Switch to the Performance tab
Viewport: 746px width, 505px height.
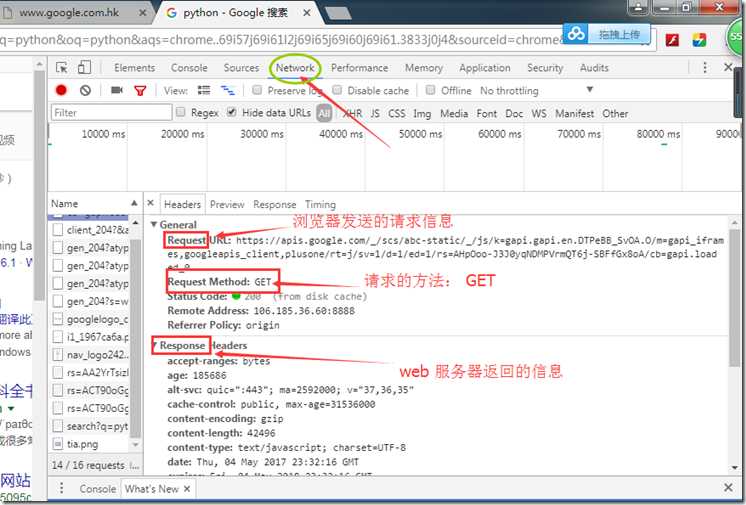click(x=359, y=68)
